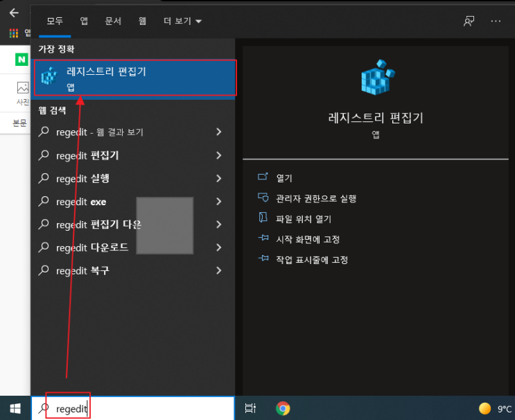Open the Windows Start button
Screen dimensions: 515x420
click(x=15, y=408)
